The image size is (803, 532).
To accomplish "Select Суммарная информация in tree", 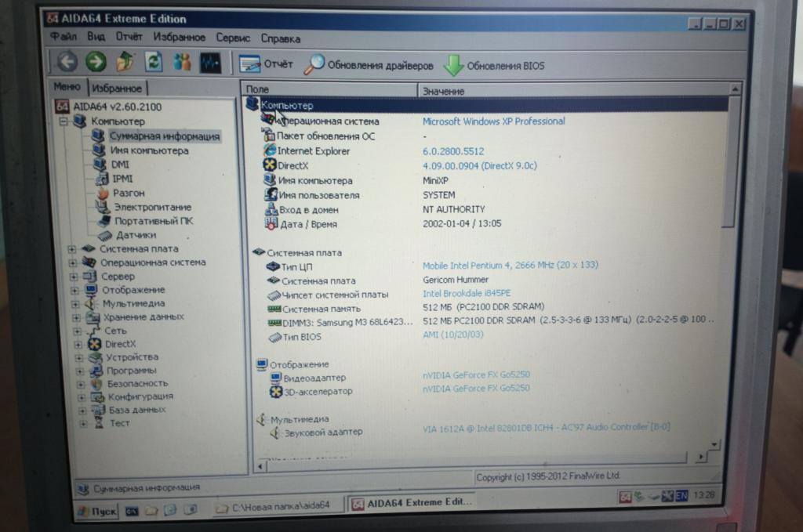I will point(165,136).
